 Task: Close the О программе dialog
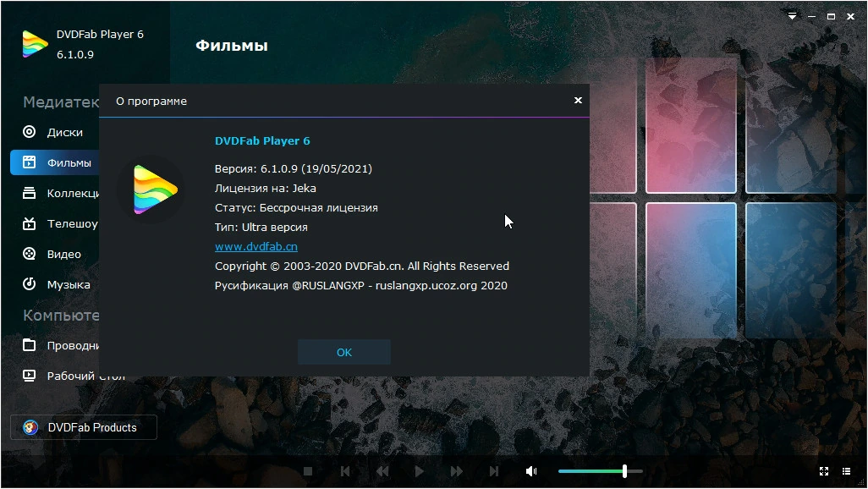click(x=578, y=100)
